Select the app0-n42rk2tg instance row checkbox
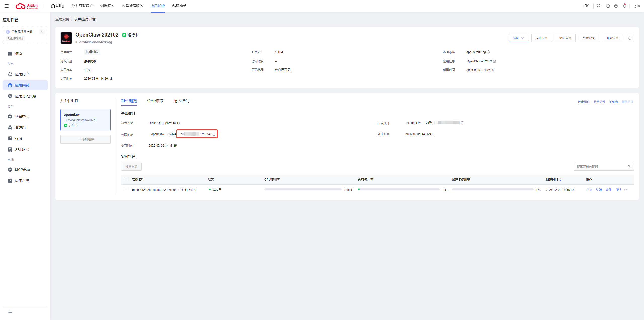This screenshot has height=320, width=644. [x=125, y=190]
